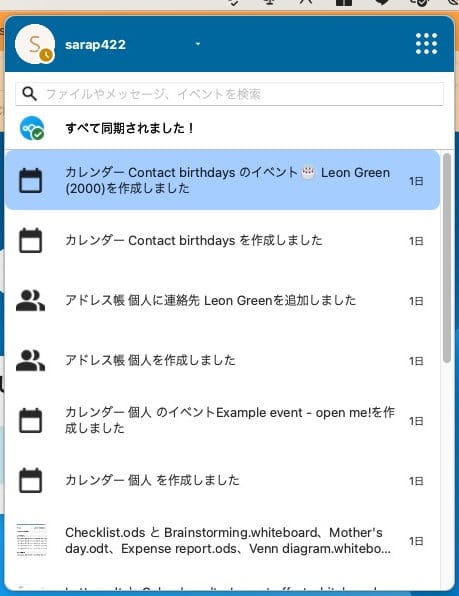The image size is (459, 596).
Task: Click calendar icon beside Example event - open me! row
Action: click(31, 420)
